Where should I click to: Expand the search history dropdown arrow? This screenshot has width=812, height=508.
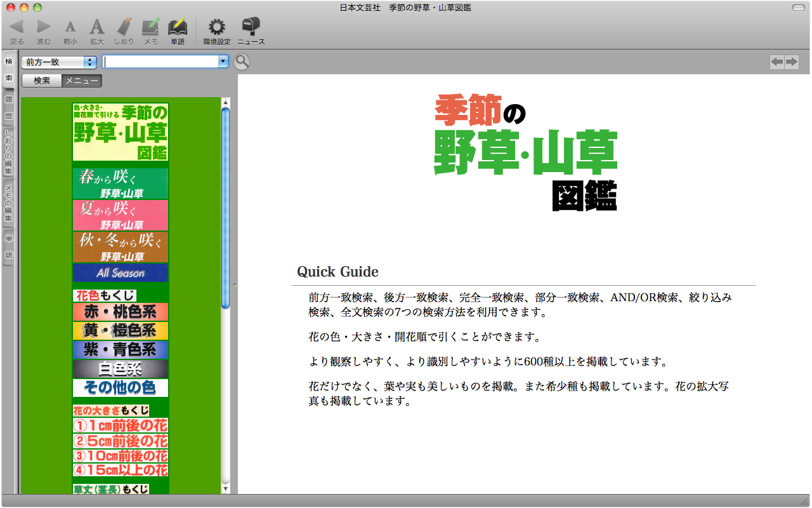(x=223, y=62)
